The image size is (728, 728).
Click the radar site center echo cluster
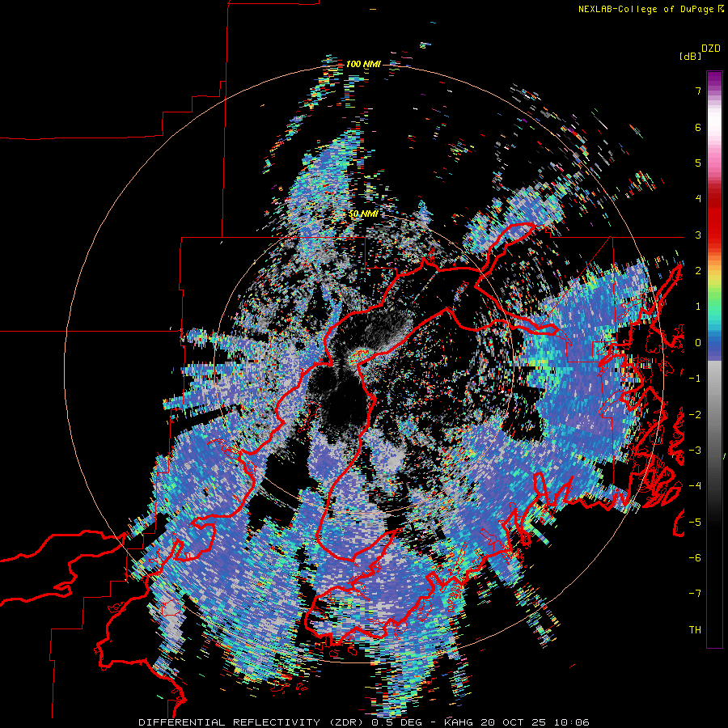click(x=359, y=356)
